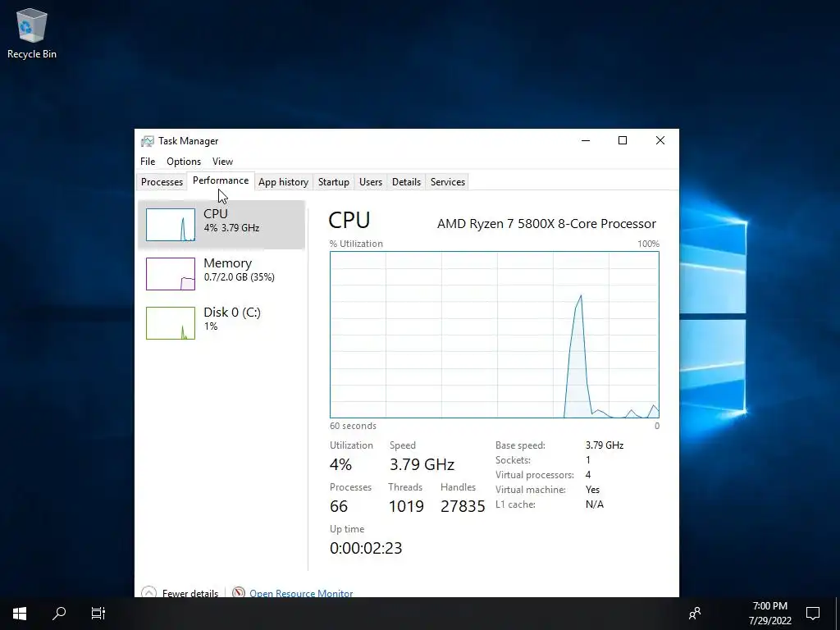The image size is (840, 630).
Task: Select the Performance tab
Action: pyautogui.click(x=221, y=180)
